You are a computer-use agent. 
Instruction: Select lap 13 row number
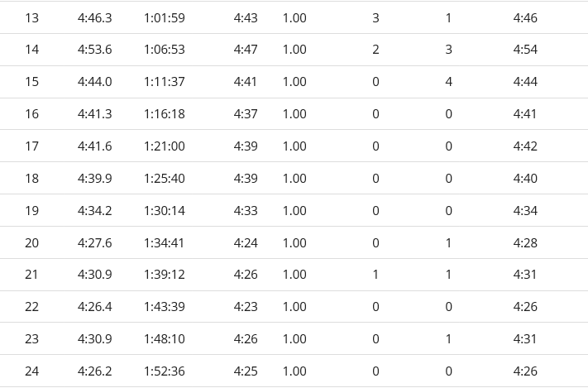32,18
